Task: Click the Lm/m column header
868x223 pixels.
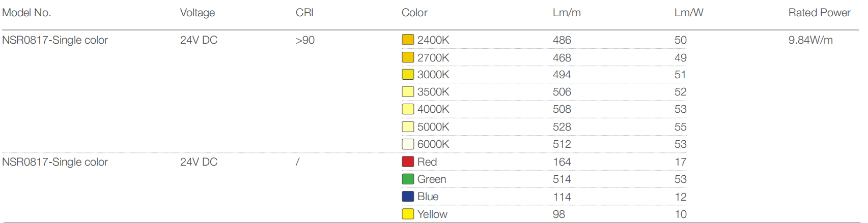Action: 567,13
